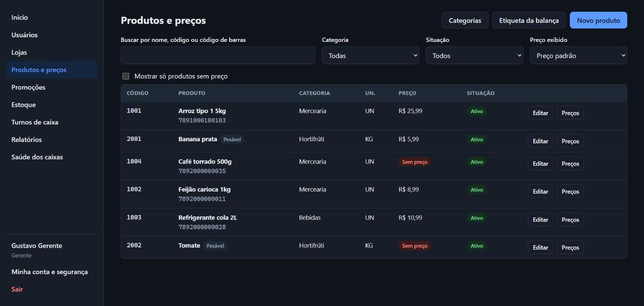Click the Categorias button
The height and width of the screenshot is (306, 644).
(x=465, y=20)
